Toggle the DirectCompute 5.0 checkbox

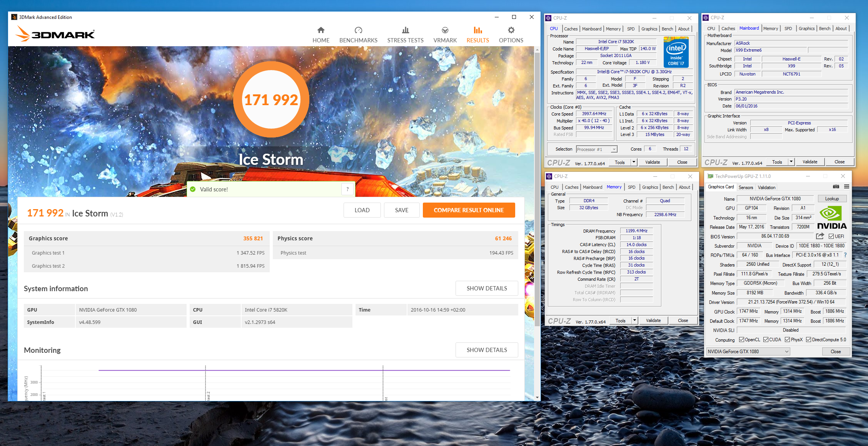[x=808, y=339]
